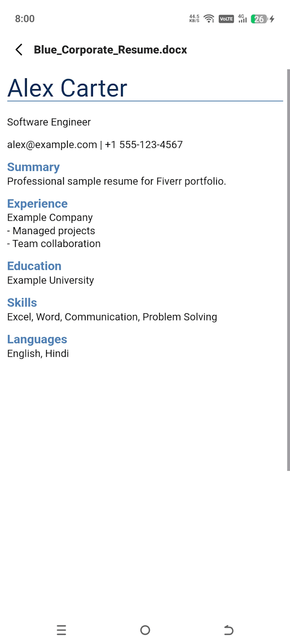
Task: Tap the Android home circle icon
Action: point(145,630)
